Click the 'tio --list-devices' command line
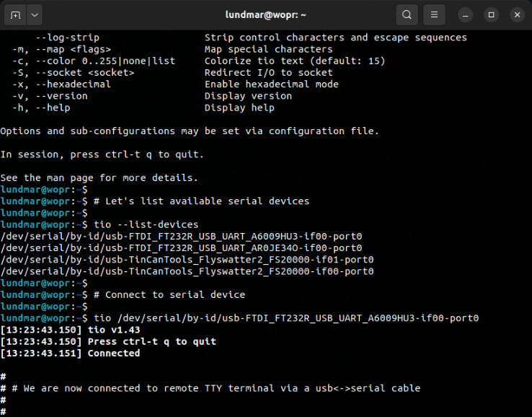Viewport: 532px width, 417px height. (x=146, y=224)
